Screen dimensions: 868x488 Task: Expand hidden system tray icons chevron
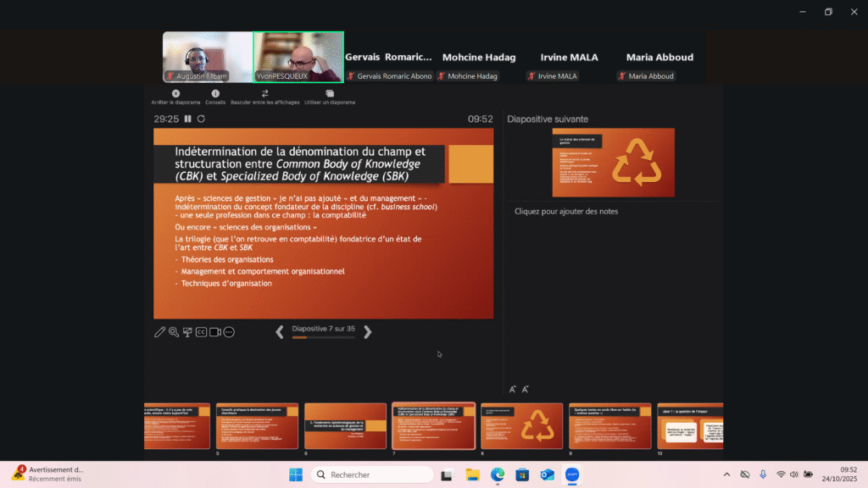click(x=726, y=474)
